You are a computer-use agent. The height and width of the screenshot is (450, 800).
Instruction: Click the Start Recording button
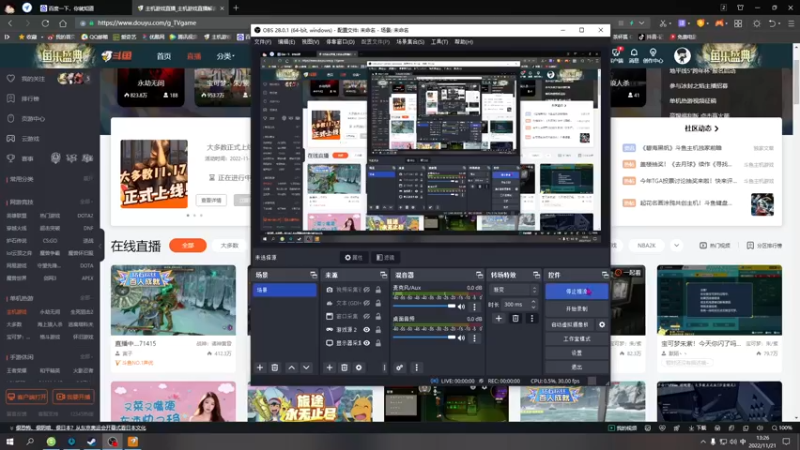577,309
